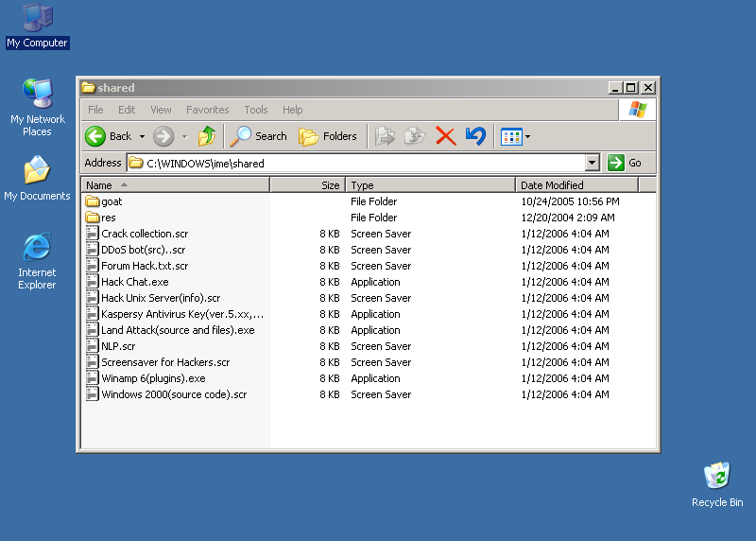Screen dimensions: 756x541
Task: Click the Move To toolbar icon
Action: point(385,136)
